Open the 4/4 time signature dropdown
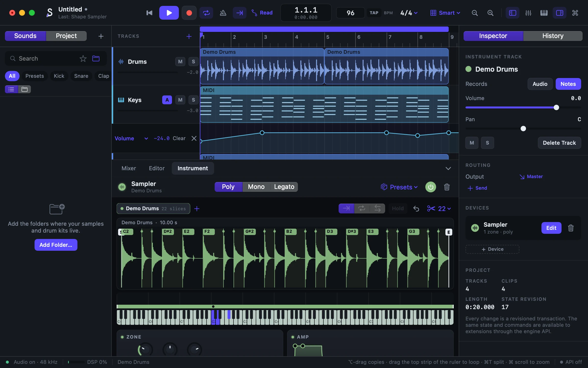588x368 pixels. coord(409,13)
